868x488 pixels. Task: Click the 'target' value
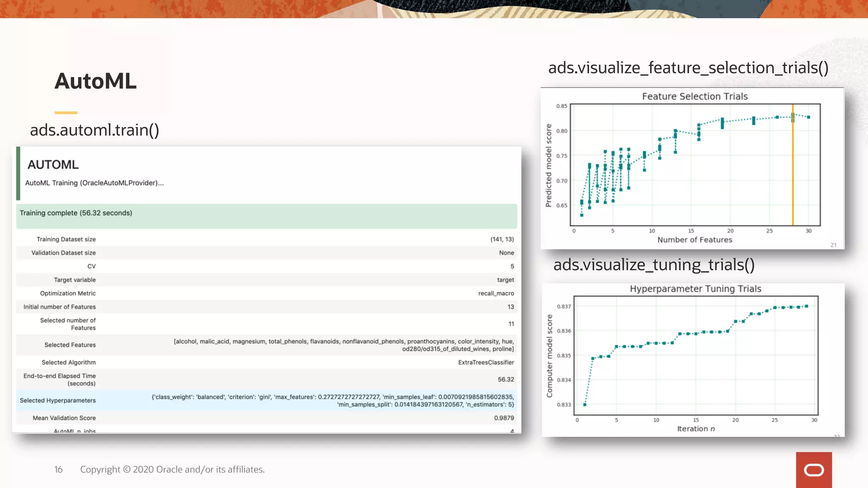(506, 280)
